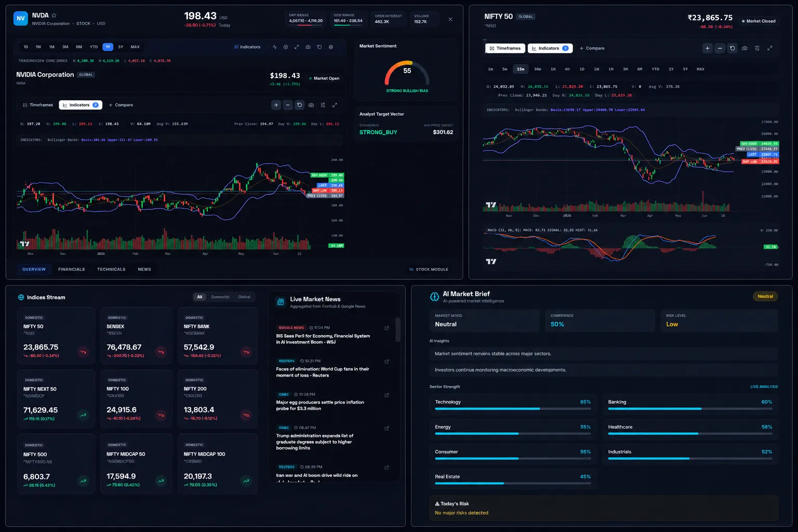Open the World Cup fans article external link icon

[387, 362]
